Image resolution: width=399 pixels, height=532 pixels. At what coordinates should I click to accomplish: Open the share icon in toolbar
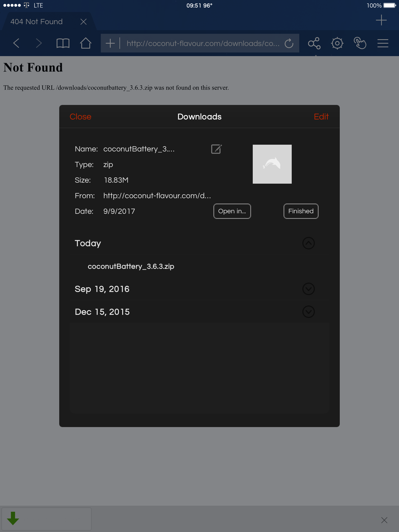click(314, 43)
